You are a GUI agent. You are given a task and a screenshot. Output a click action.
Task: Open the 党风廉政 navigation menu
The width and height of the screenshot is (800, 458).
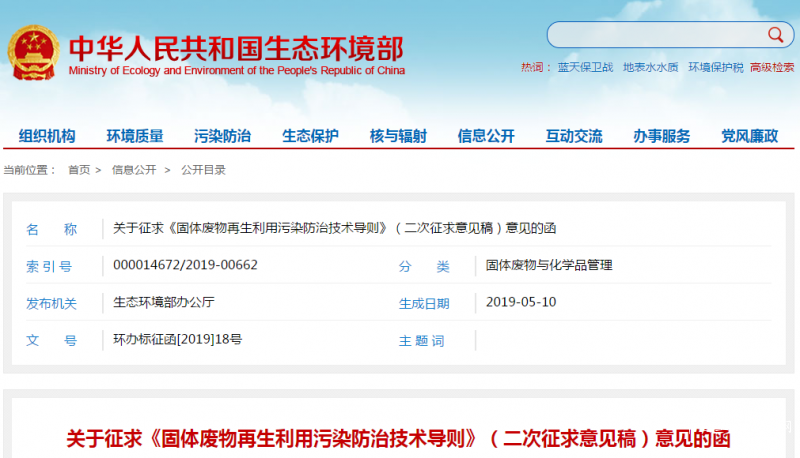(x=749, y=136)
